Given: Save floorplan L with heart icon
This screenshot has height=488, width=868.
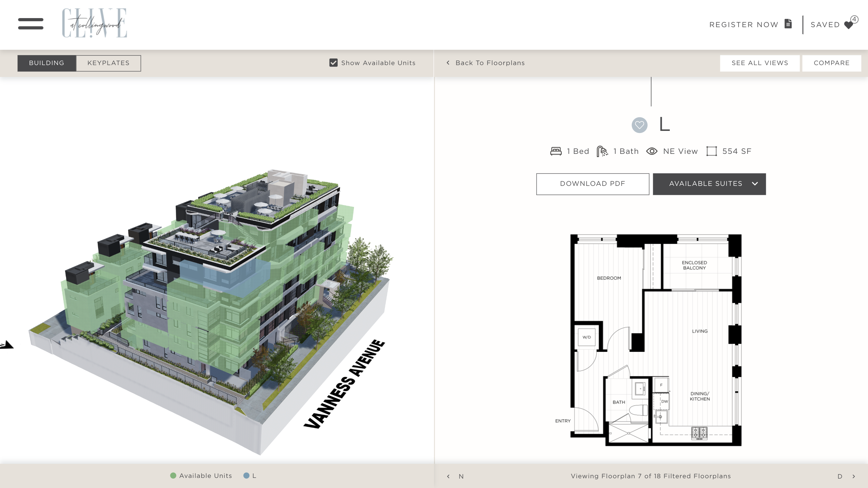Looking at the screenshot, I should point(639,125).
